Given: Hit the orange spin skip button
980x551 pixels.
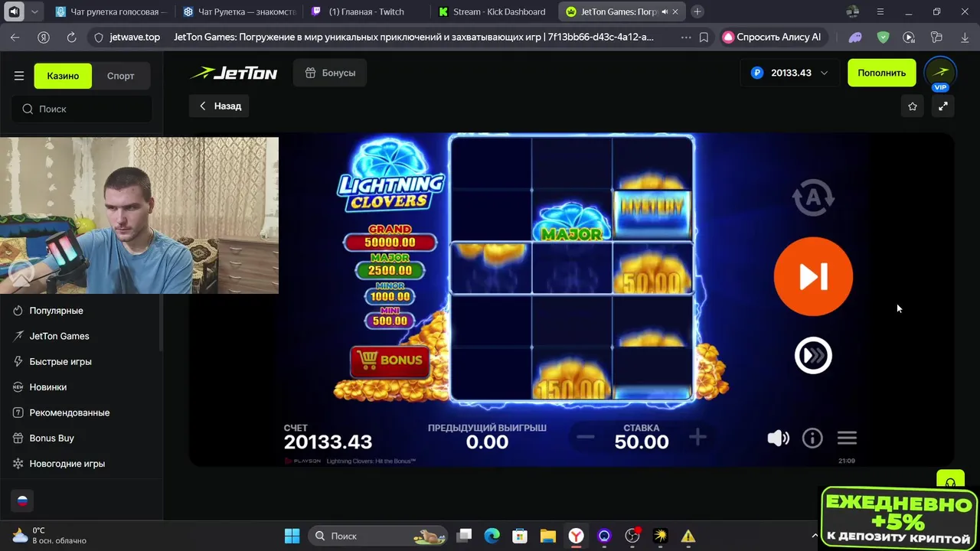Looking at the screenshot, I should [x=813, y=276].
